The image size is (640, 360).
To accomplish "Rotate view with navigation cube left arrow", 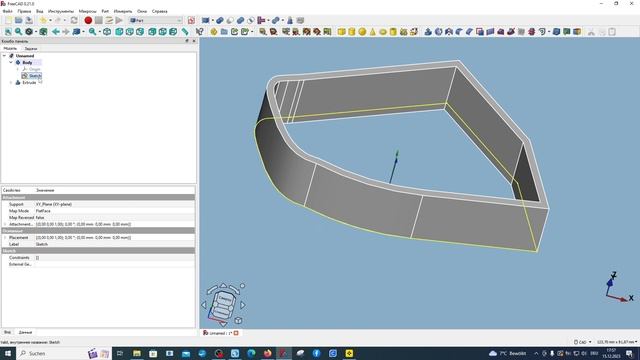I will (x=204, y=304).
